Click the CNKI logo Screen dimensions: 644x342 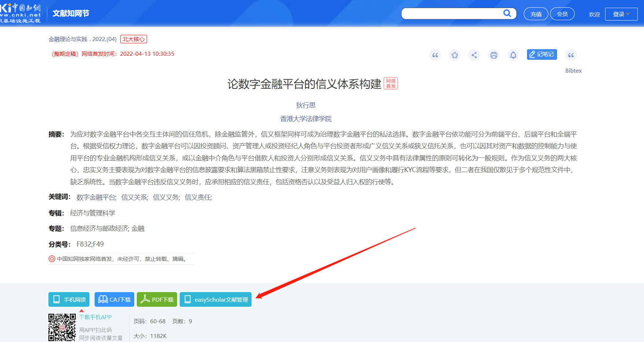(20, 13)
